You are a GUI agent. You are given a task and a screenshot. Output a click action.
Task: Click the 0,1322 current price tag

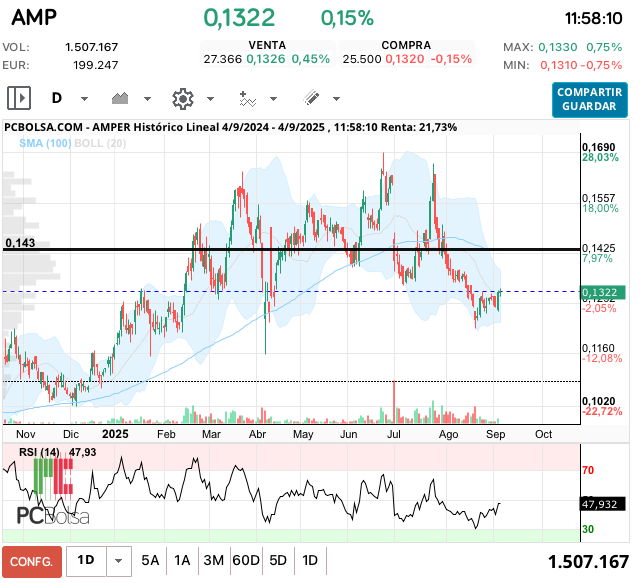(602, 292)
